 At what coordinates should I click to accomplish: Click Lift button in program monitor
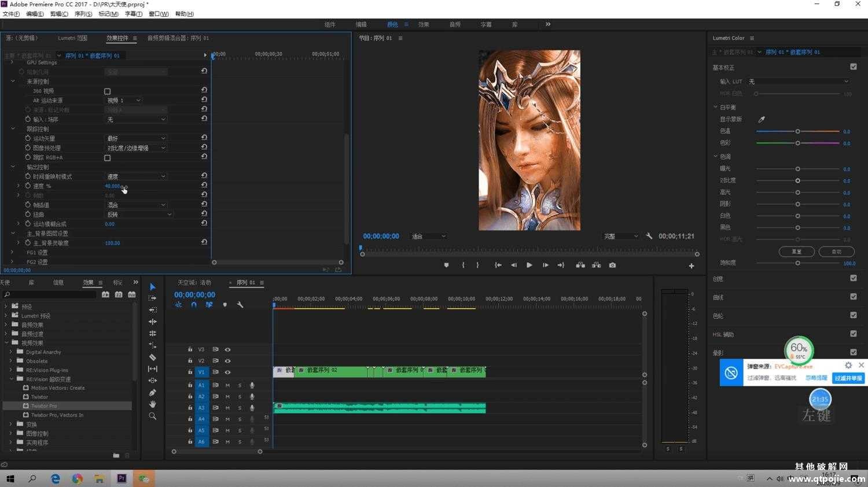tap(580, 265)
